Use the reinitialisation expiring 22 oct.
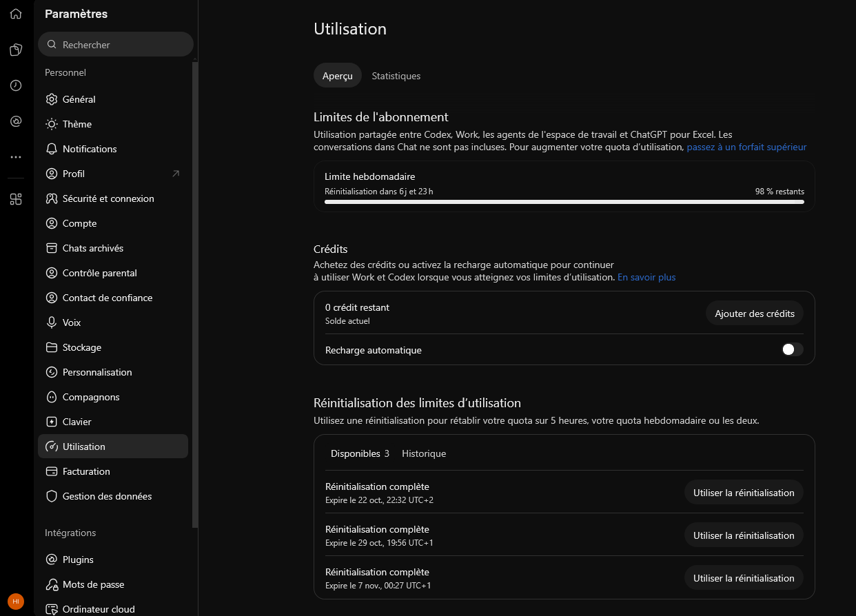This screenshot has width=856, height=616. point(744,493)
